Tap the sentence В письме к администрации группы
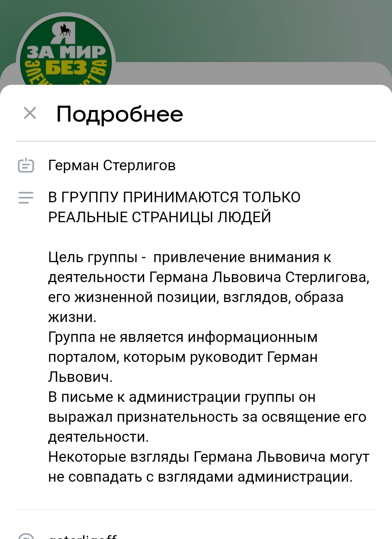 [207, 417]
